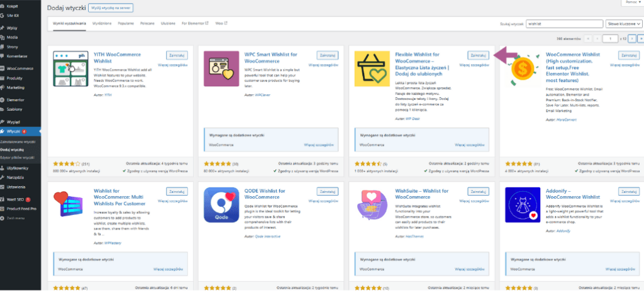Click the Szukaj wtyczek search field
644x293 pixels.
[565, 25]
